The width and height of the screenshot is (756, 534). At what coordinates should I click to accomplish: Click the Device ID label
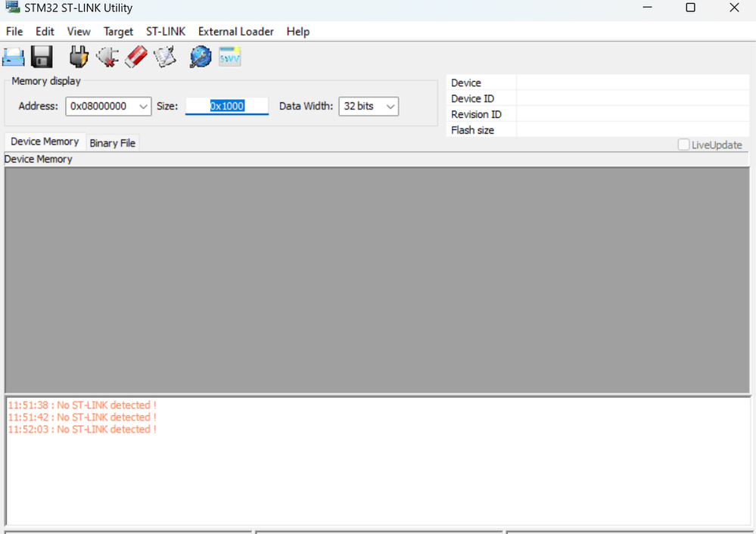[x=472, y=99]
